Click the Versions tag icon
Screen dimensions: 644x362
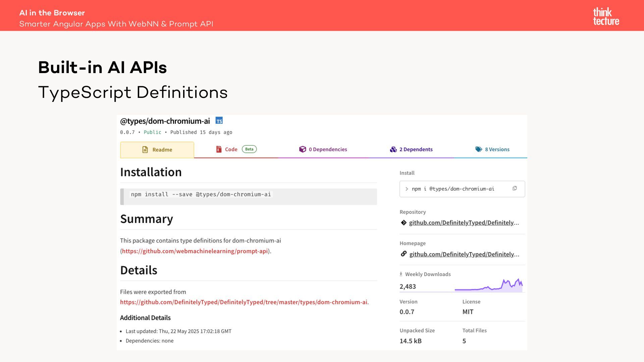click(x=479, y=149)
